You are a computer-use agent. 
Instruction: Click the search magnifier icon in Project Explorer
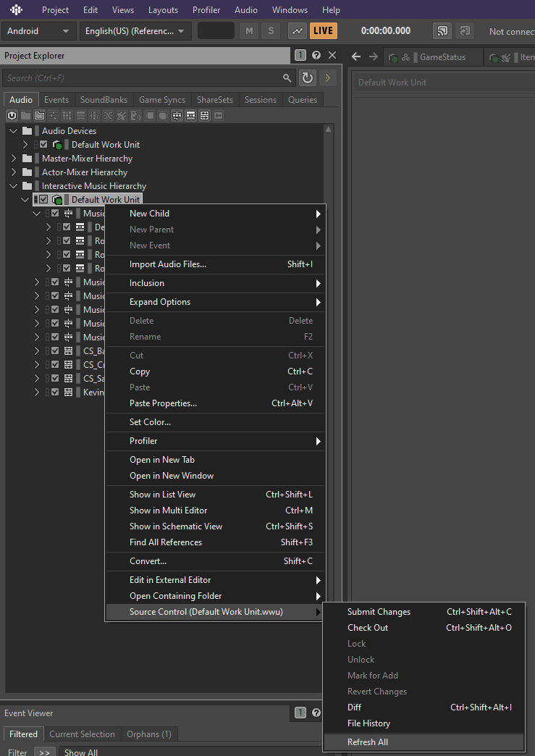[x=287, y=77]
